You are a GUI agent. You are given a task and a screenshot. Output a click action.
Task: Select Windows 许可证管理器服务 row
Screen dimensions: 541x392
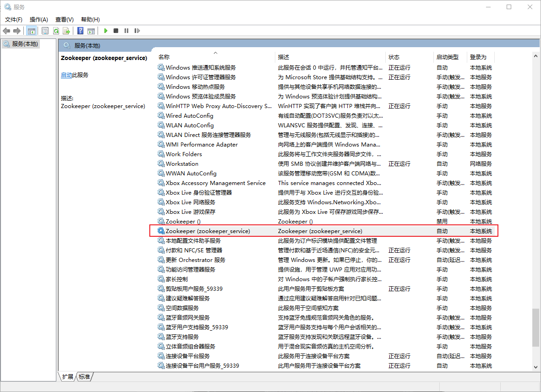(x=326, y=77)
